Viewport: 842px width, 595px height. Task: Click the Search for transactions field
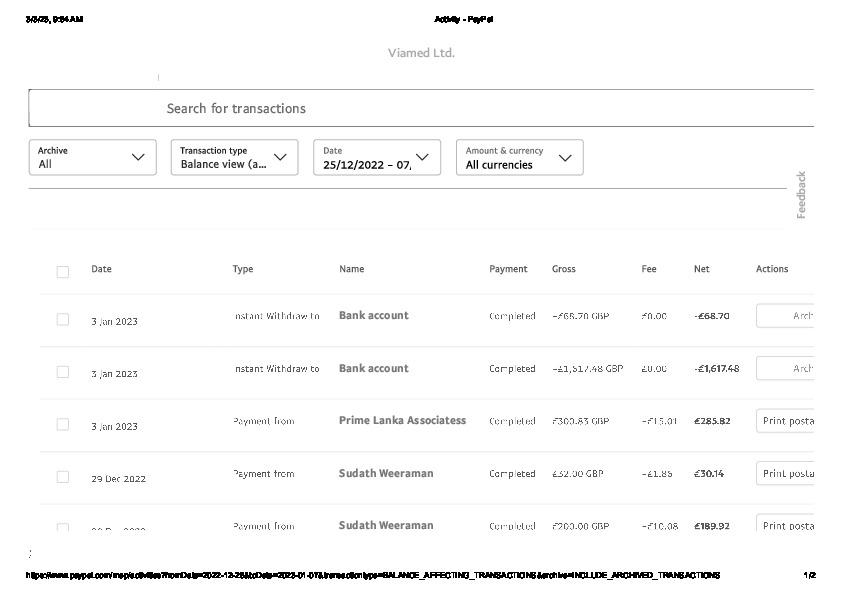(x=420, y=108)
